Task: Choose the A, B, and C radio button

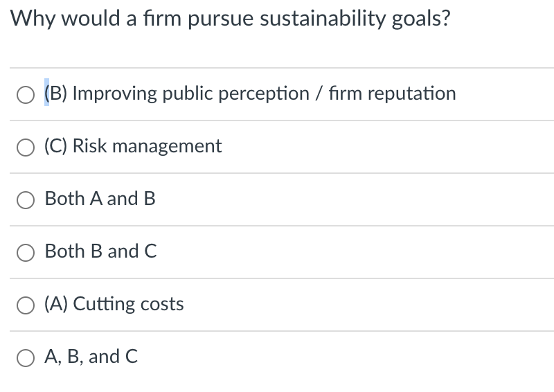Action: [x=25, y=357]
